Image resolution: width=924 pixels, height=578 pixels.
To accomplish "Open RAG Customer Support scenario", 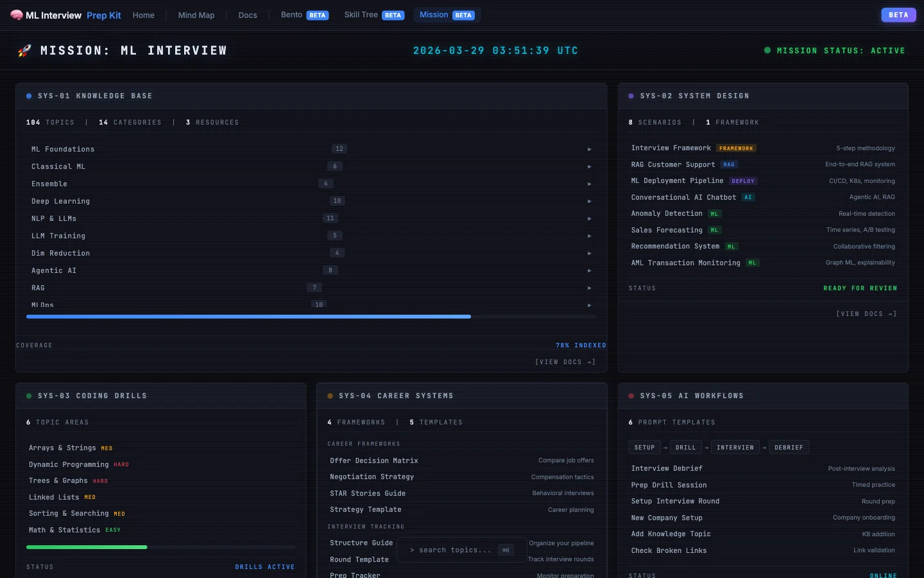I will (x=763, y=164).
